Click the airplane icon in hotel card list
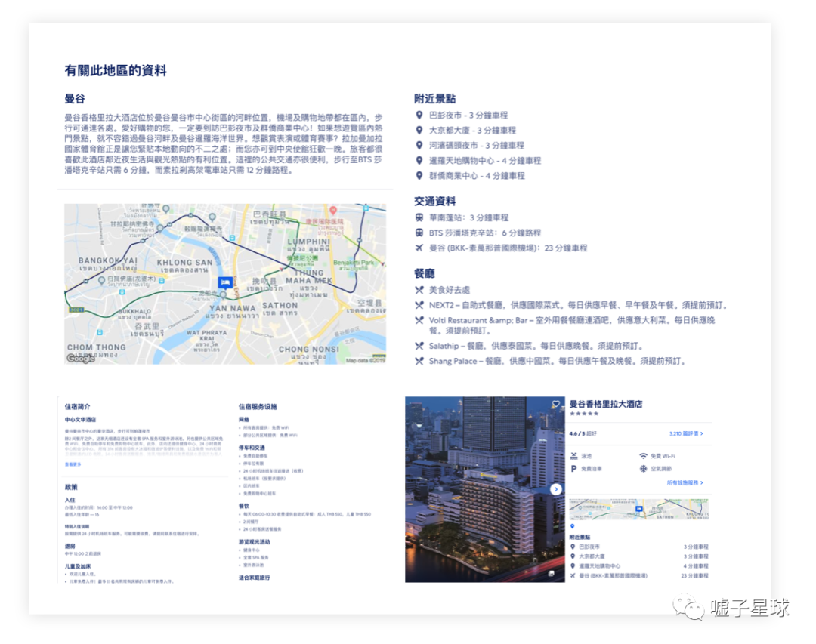The height and width of the screenshot is (644, 816). point(573,575)
